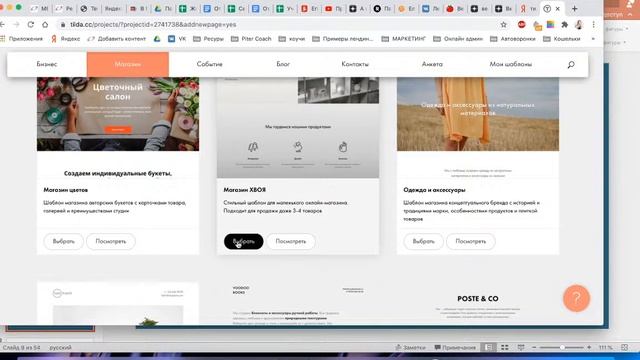
Task: Switch to slide sorter view in PowerPoint
Action: 505,347
